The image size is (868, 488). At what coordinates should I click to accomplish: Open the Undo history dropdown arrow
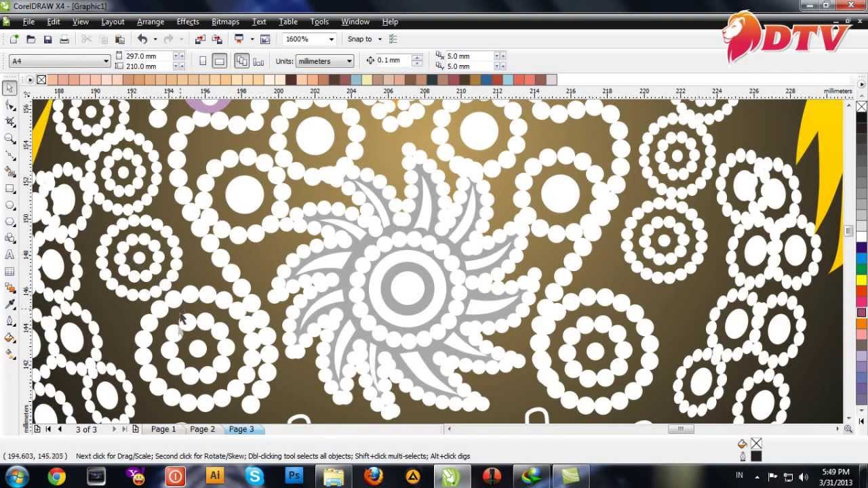(x=155, y=39)
